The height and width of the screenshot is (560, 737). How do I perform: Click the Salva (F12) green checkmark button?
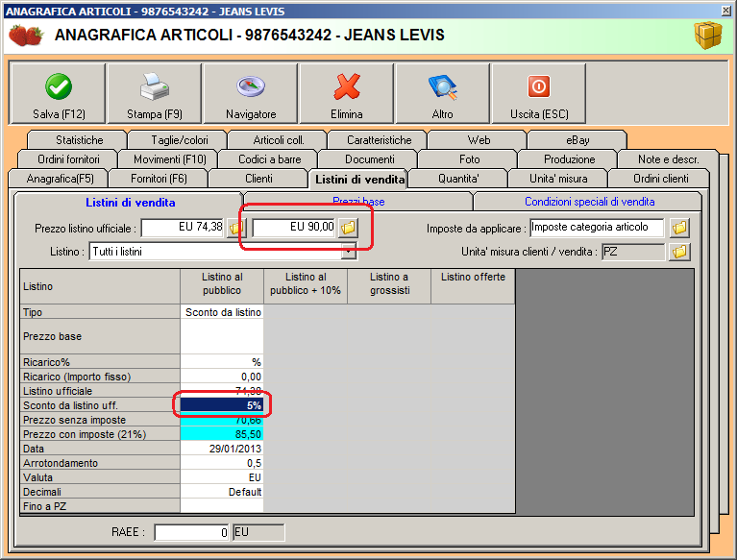[58, 94]
